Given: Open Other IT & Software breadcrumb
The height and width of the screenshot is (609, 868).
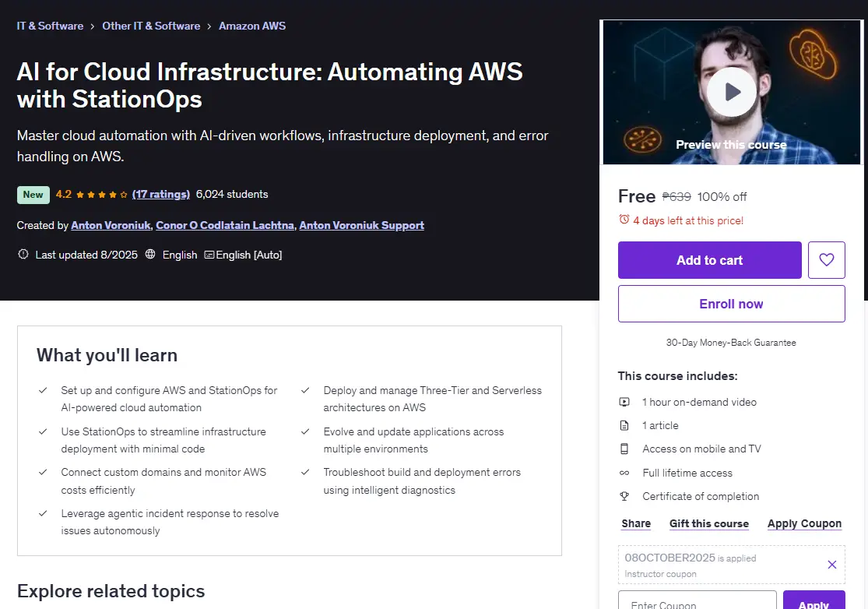Looking at the screenshot, I should click(151, 26).
